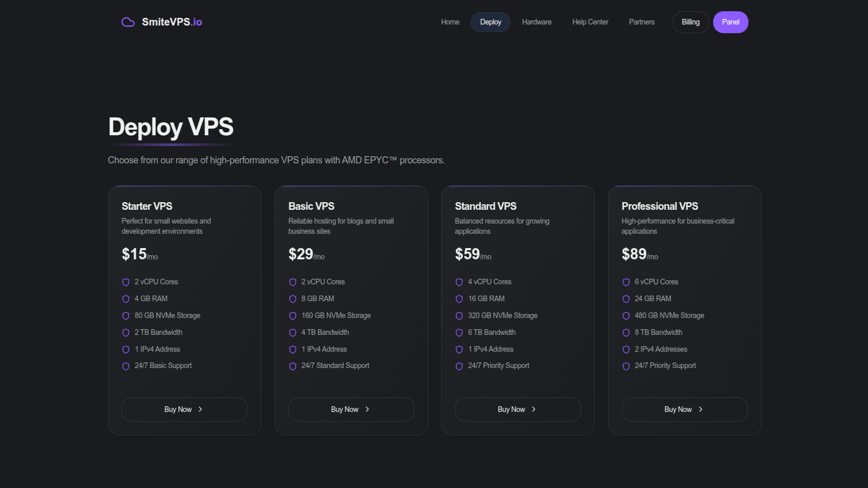This screenshot has height=488, width=868.
Task: Click shield icon beside 320 GB NVMe Storage
Action: click(459, 316)
